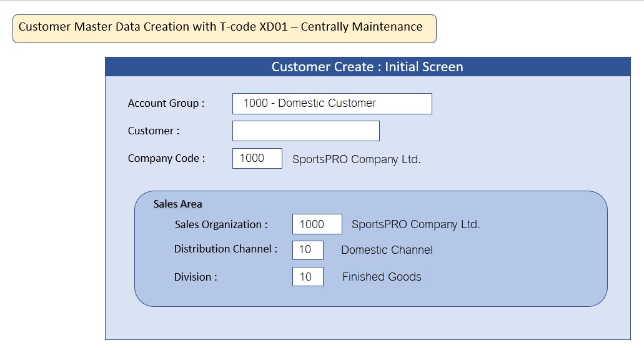Image resolution: width=644 pixels, height=350 pixels.
Task: Select the Distribution Channel field
Action: tap(307, 250)
